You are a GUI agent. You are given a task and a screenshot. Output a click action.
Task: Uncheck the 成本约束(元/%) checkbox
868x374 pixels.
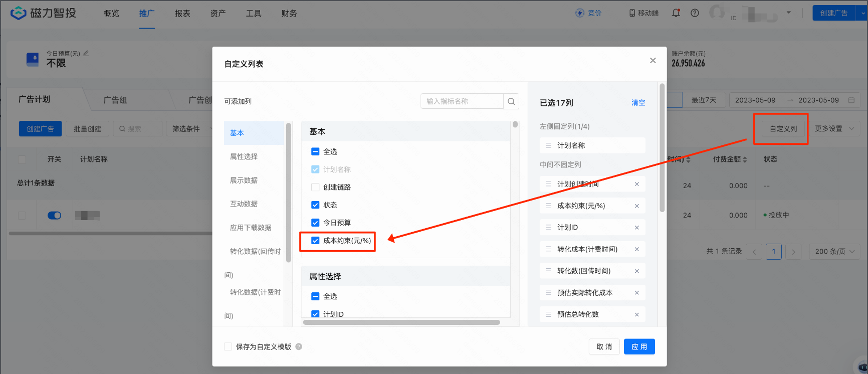point(315,241)
